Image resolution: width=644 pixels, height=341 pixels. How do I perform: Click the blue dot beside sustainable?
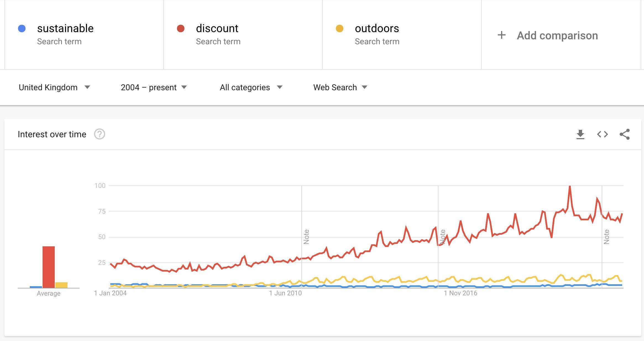click(22, 29)
